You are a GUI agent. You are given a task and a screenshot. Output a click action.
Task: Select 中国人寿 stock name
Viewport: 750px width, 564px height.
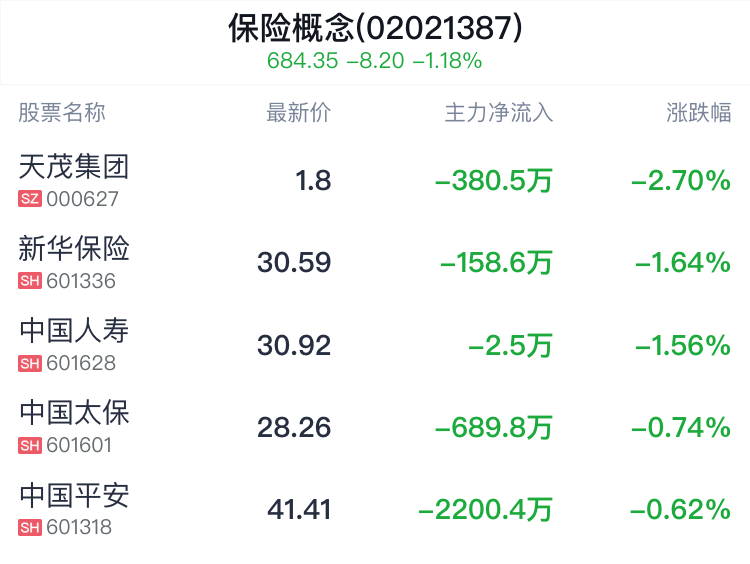tap(74, 331)
